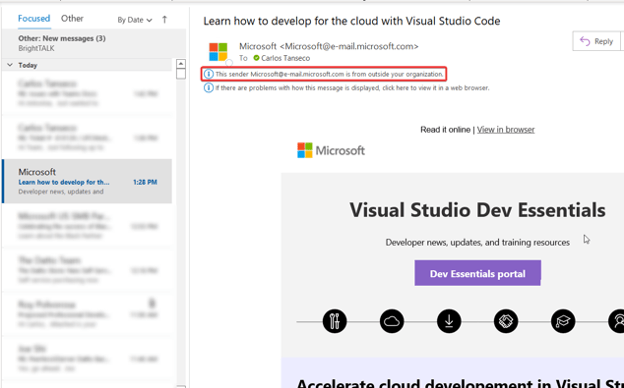Image resolution: width=624 pixels, height=388 pixels.
Task: Click the graduation cap training icon
Action: coord(563,321)
